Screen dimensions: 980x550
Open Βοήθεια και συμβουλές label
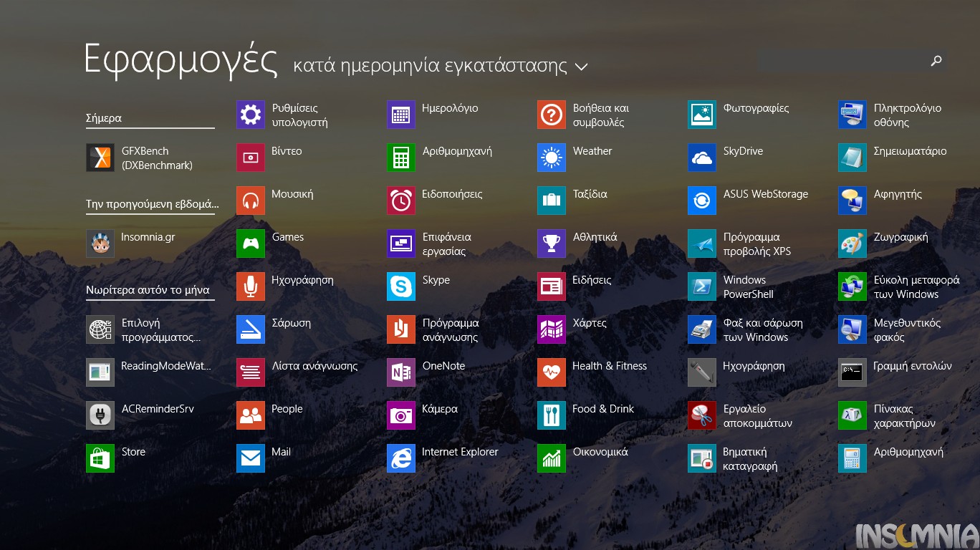(600, 115)
